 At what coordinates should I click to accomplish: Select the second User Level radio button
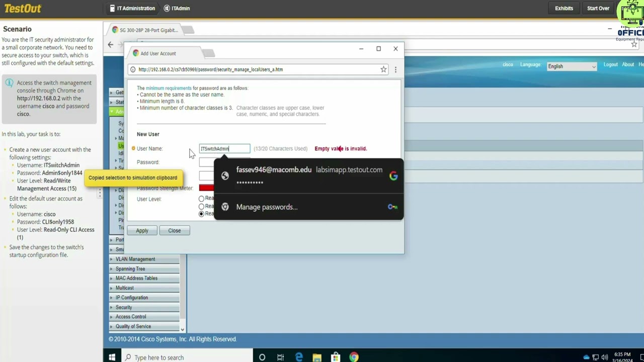pos(201,206)
